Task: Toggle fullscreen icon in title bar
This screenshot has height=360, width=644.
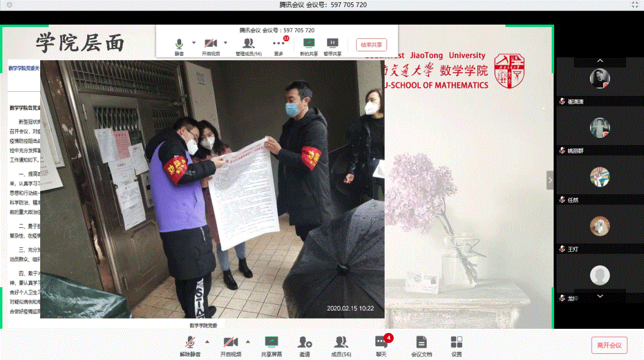Action: (x=634, y=5)
